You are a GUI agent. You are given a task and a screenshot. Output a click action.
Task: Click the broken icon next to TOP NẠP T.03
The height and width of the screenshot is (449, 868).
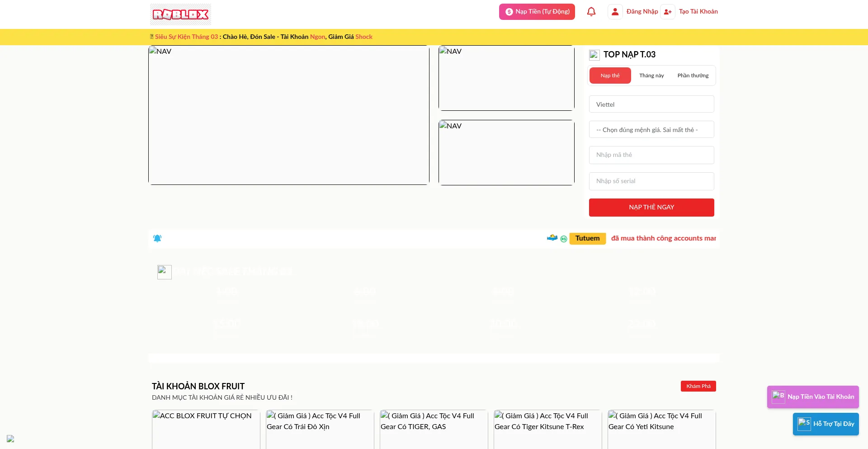point(594,55)
